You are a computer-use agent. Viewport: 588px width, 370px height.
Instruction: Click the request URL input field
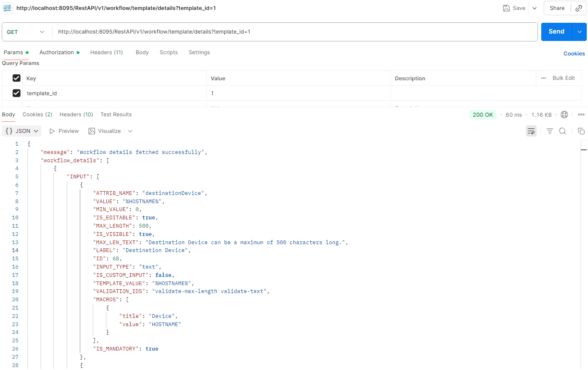(290, 31)
